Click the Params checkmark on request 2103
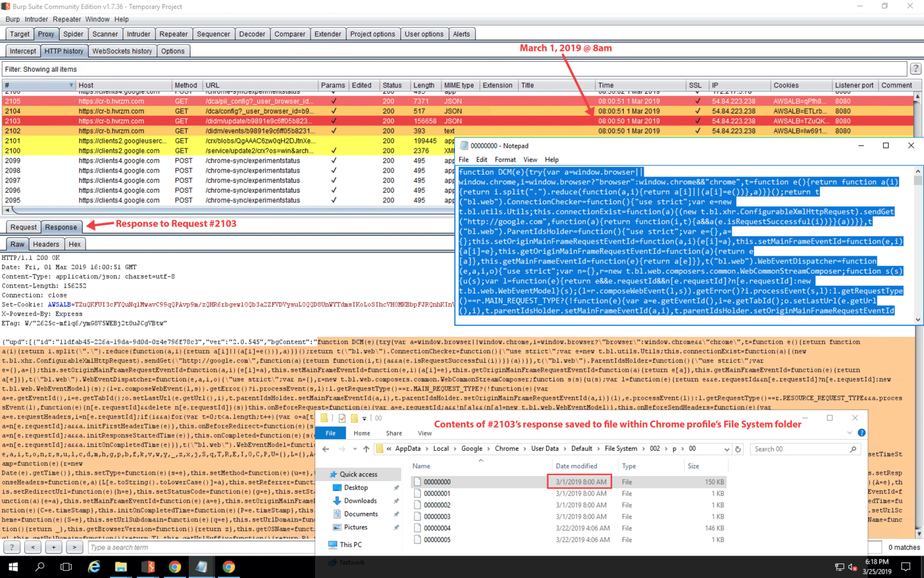Viewport: 924px width, 578px height. point(333,121)
